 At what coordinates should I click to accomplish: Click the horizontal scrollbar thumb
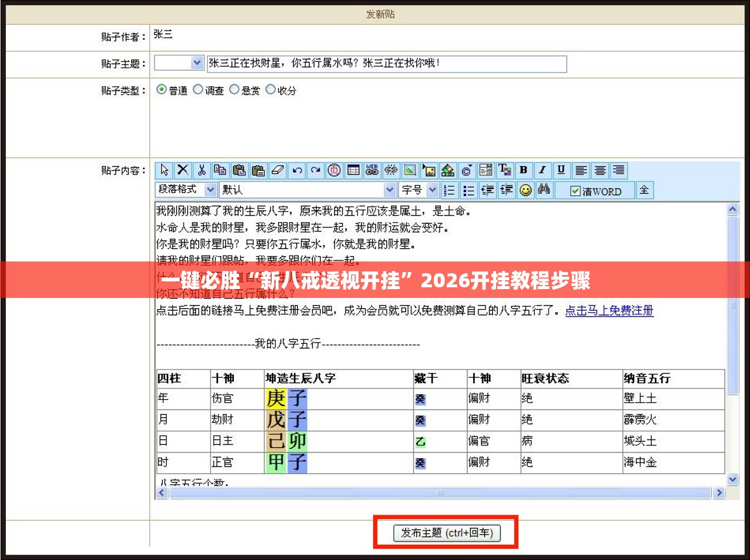tap(440, 493)
